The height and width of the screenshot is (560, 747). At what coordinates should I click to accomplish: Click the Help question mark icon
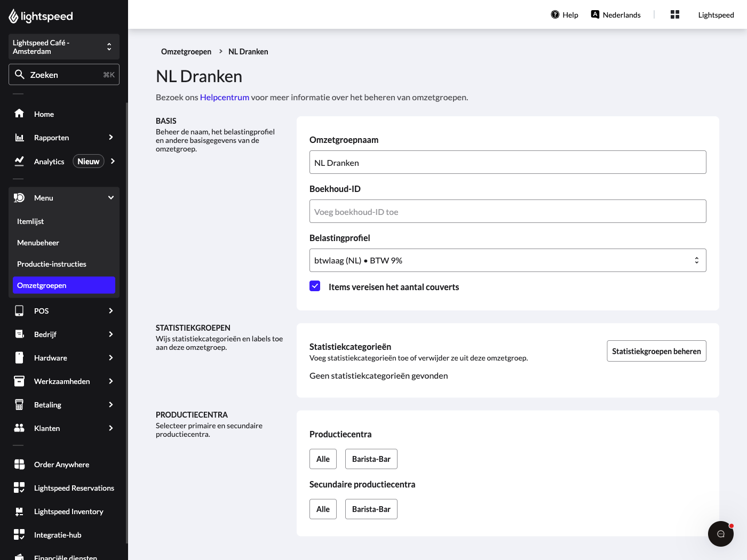pyautogui.click(x=555, y=14)
